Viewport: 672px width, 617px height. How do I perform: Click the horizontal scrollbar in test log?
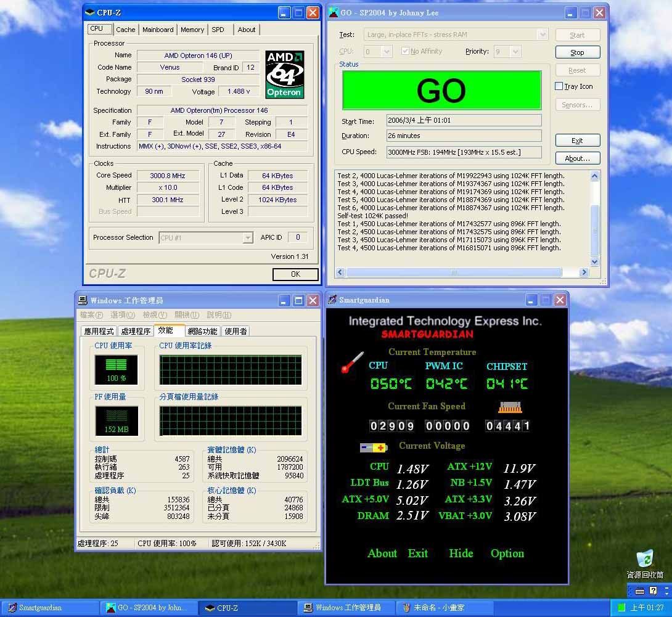(x=453, y=272)
